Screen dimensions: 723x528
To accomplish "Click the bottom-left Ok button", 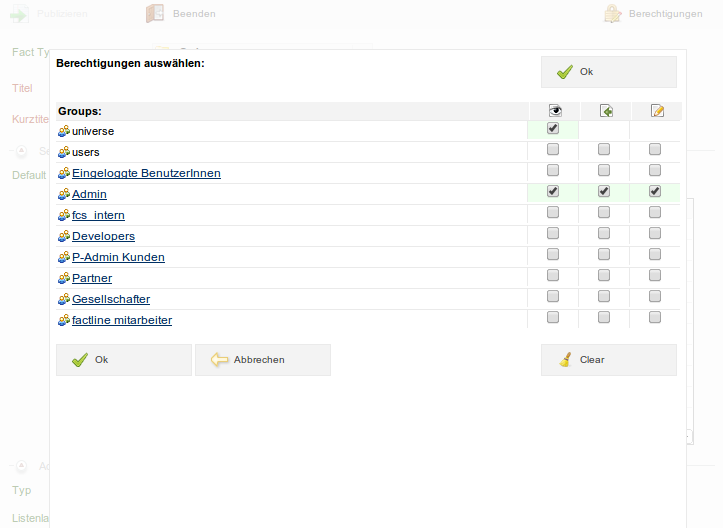I will 123,360.
